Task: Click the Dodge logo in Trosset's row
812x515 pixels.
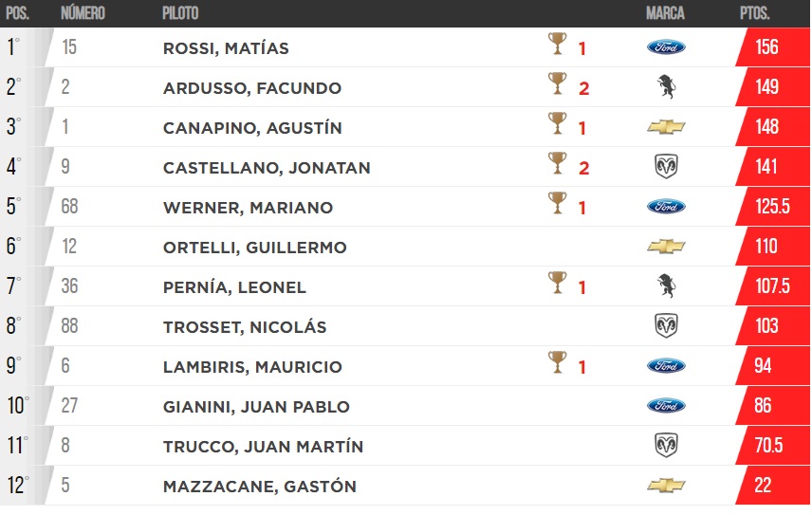Action: [666, 326]
